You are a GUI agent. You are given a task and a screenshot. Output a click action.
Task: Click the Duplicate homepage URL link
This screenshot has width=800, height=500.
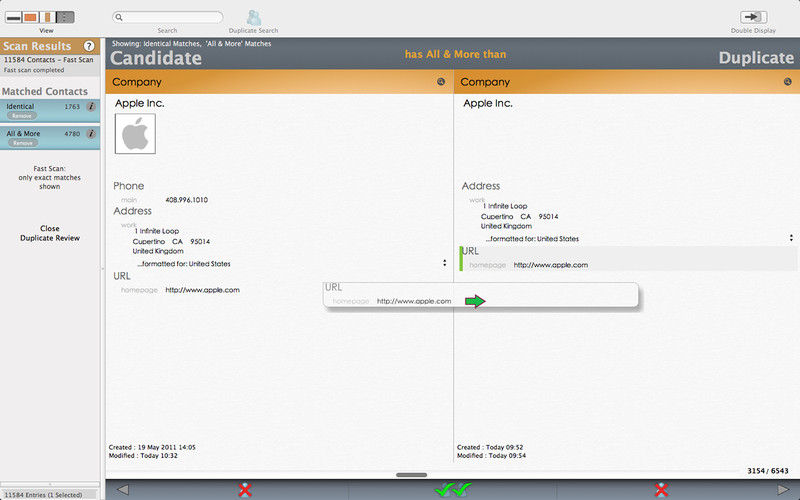point(551,265)
